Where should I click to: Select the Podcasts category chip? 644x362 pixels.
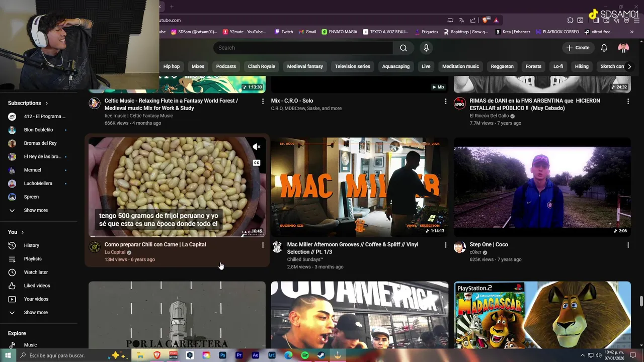tap(226, 66)
